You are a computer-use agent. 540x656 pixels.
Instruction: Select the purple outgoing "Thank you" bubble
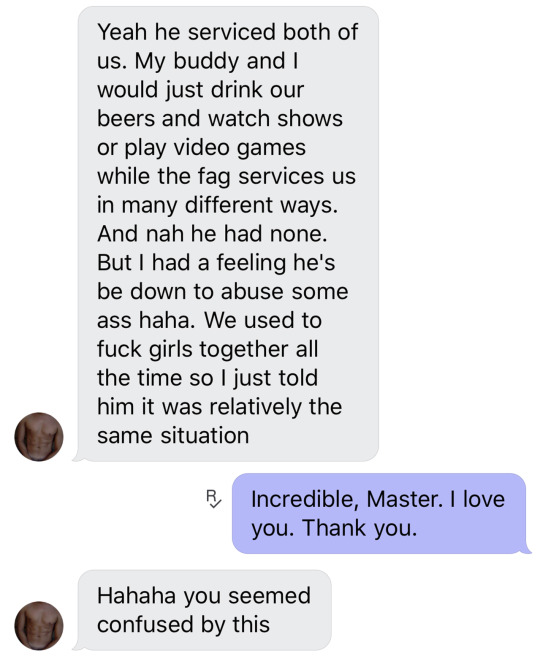[381, 513]
